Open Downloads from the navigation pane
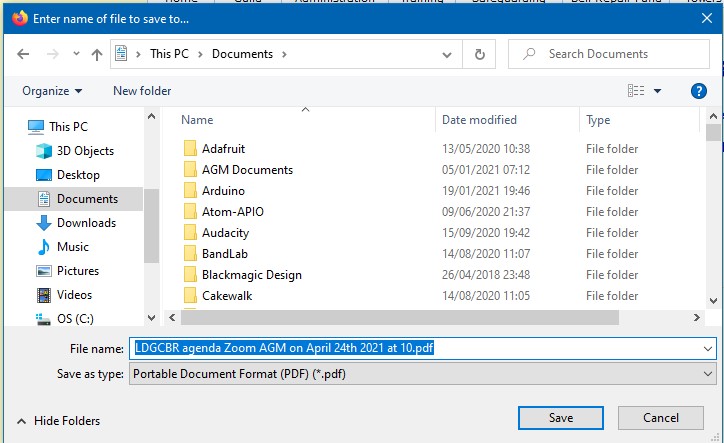Image resolution: width=724 pixels, height=443 pixels. tap(86, 223)
